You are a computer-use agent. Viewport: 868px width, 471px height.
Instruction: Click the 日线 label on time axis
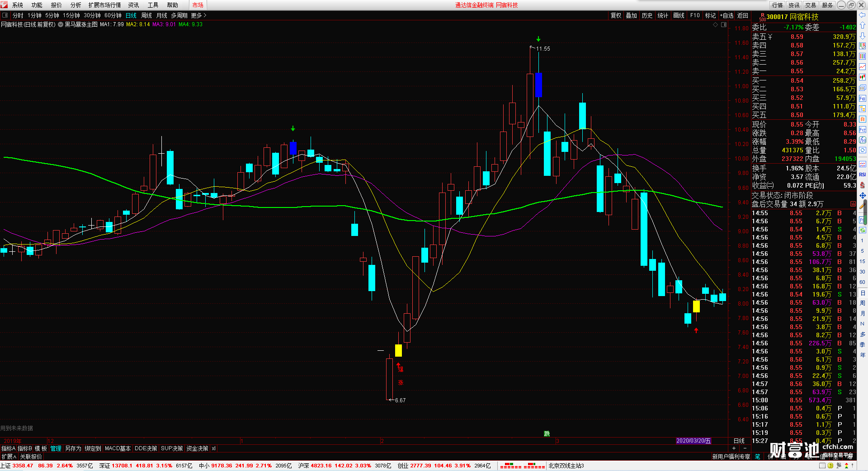tap(739, 441)
